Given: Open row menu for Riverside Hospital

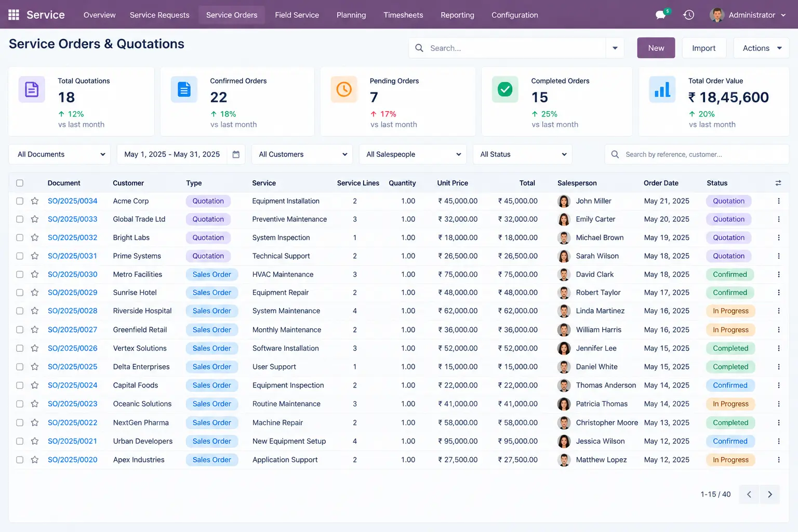Looking at the screenshot, I should pos(778,311).
